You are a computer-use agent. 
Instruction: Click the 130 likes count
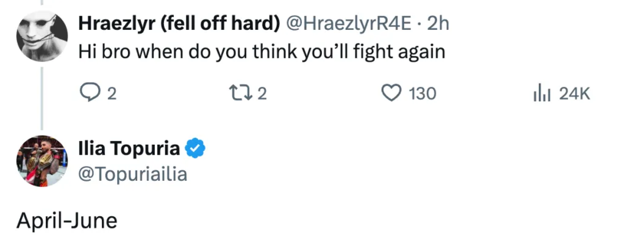(422, 94)
